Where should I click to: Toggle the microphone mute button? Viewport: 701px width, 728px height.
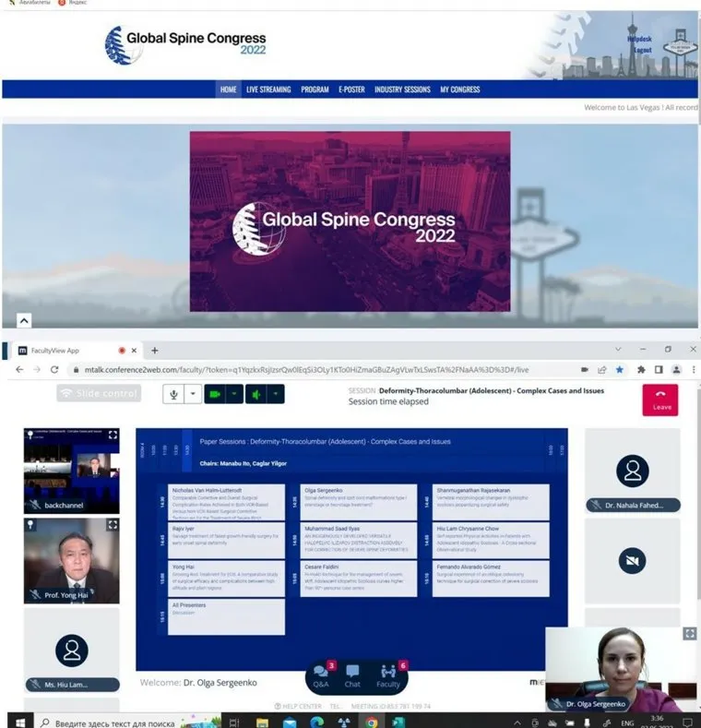tap(172, 394)
